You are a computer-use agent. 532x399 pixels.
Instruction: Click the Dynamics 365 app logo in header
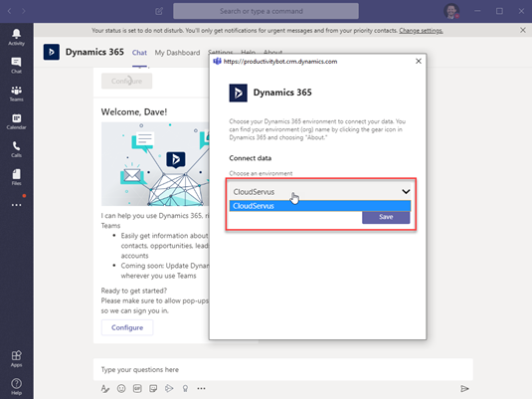pos(52,52)
